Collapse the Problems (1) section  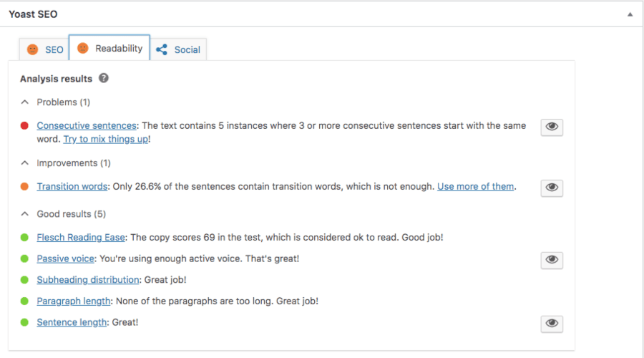pyautogui.click(x=25, y=102)
